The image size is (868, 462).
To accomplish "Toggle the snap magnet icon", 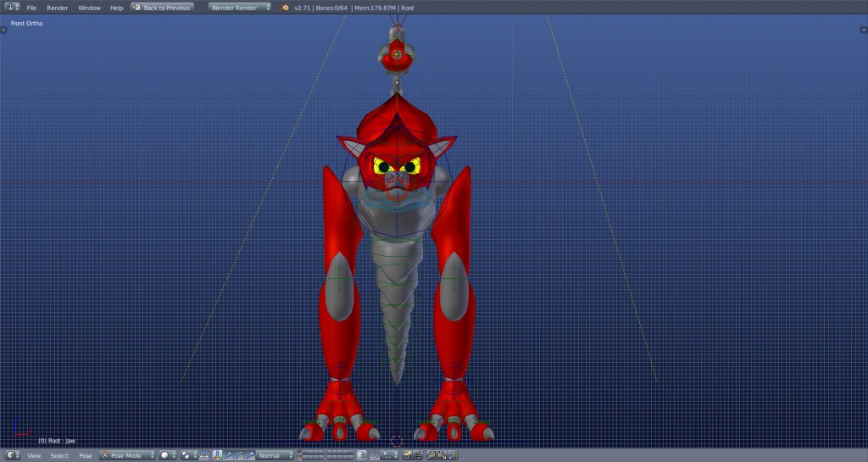I will (x=374, y=455).
